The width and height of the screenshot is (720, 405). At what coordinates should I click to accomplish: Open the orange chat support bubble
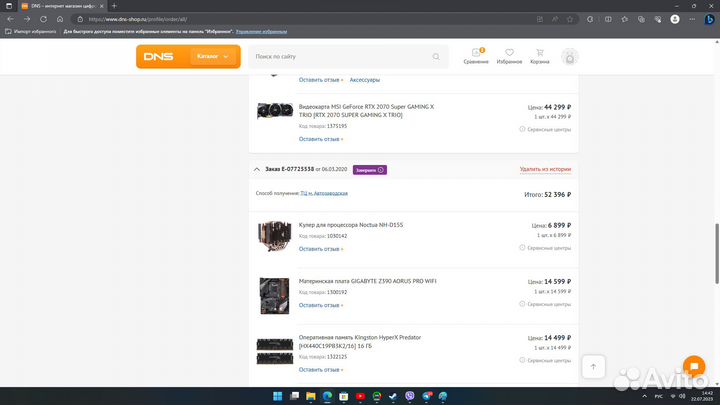point(694,366)
